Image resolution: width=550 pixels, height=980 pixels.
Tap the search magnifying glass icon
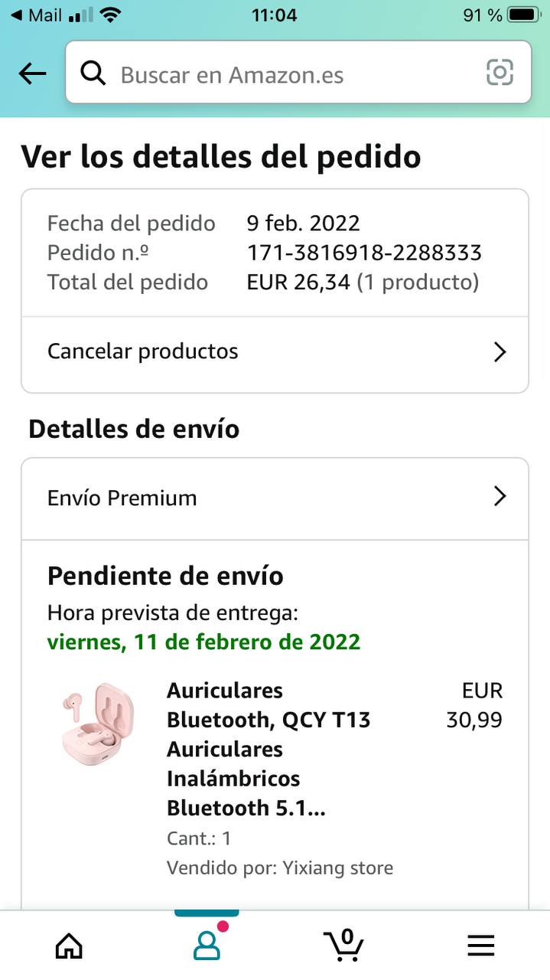[93, 73]
